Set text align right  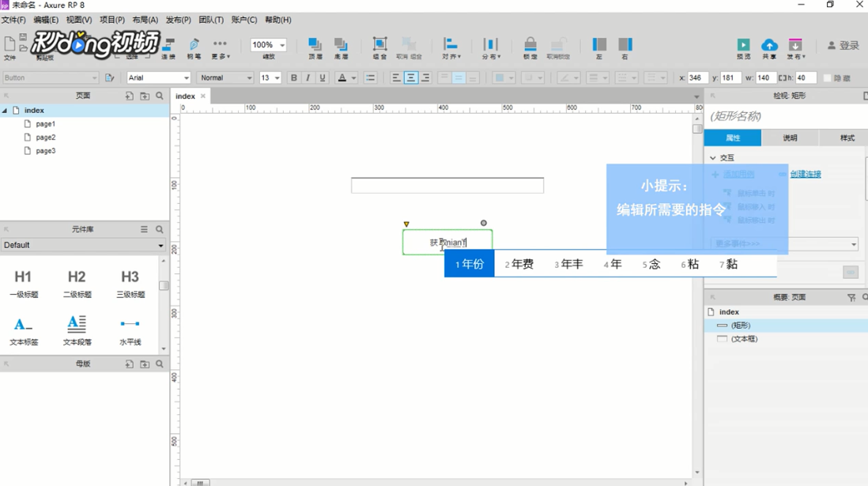click(425, 78)
